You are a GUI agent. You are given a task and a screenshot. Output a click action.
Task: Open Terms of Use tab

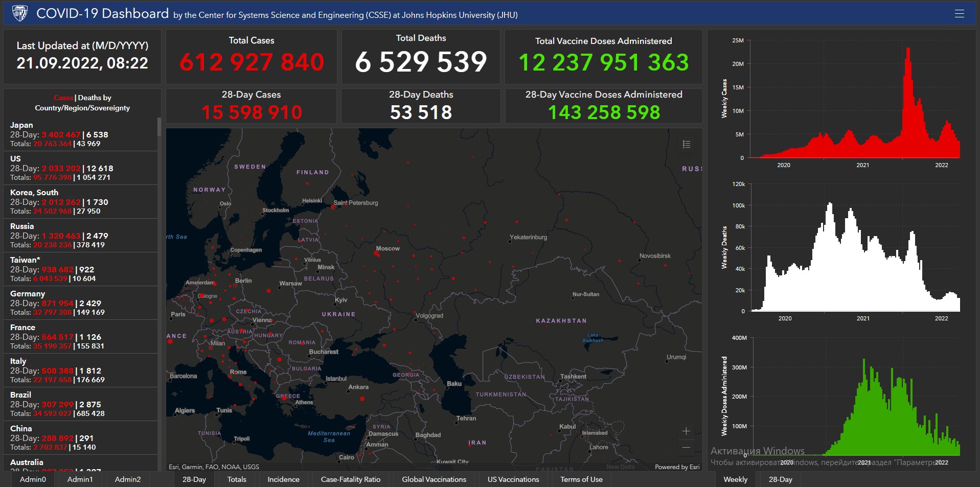pos(581,479)
